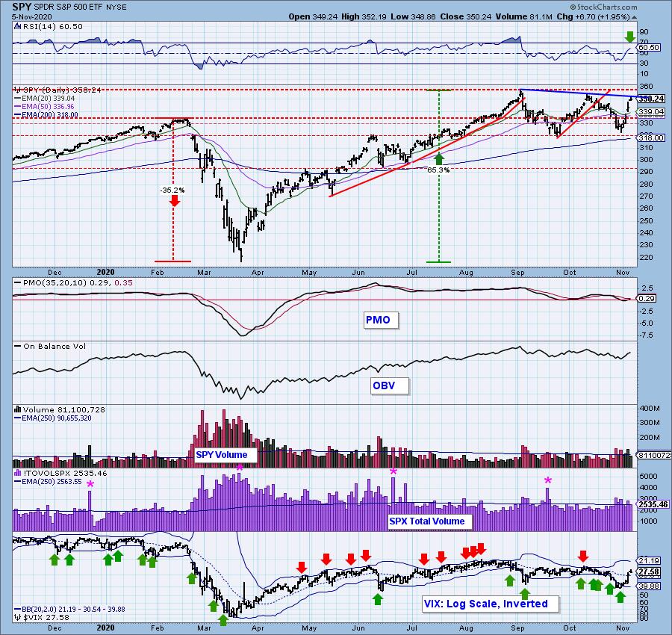The image size is (672, 635).
Task: Click the 2535.46 value tag on right axis
Action: [653, 505]
